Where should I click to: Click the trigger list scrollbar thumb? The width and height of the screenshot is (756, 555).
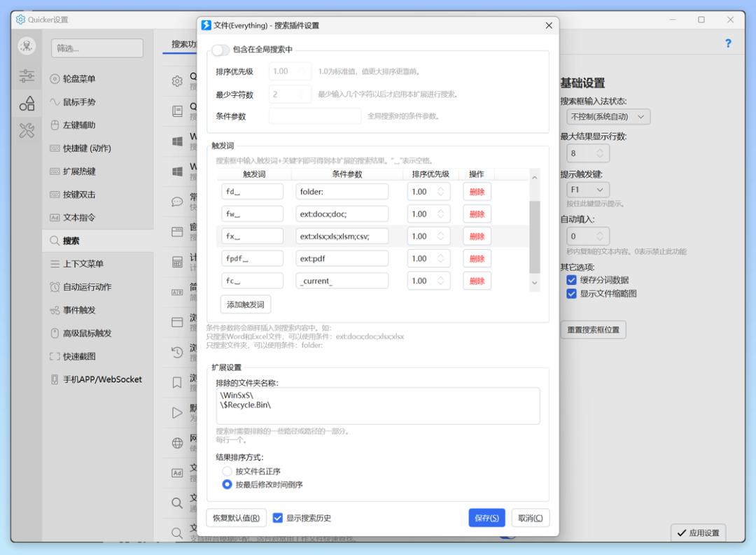pos(534,237)
